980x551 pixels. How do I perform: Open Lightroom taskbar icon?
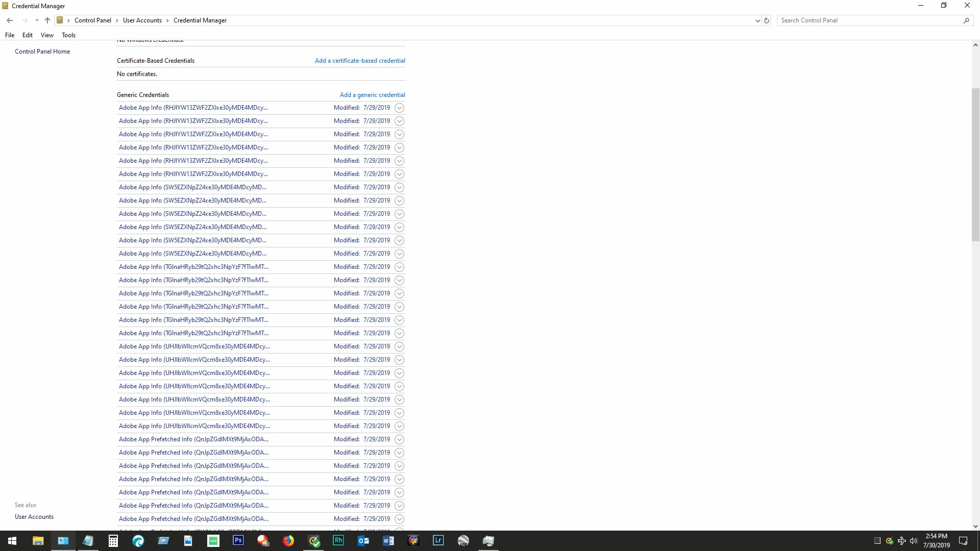pos(438,540)
